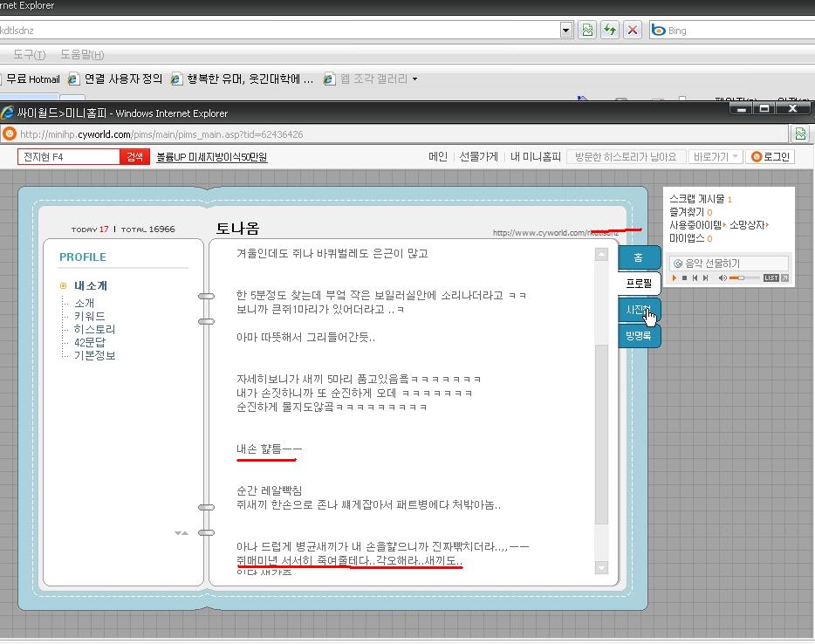Open the 바로가기 dropdown
Viewport: 815px width, 644px height.
716,156
